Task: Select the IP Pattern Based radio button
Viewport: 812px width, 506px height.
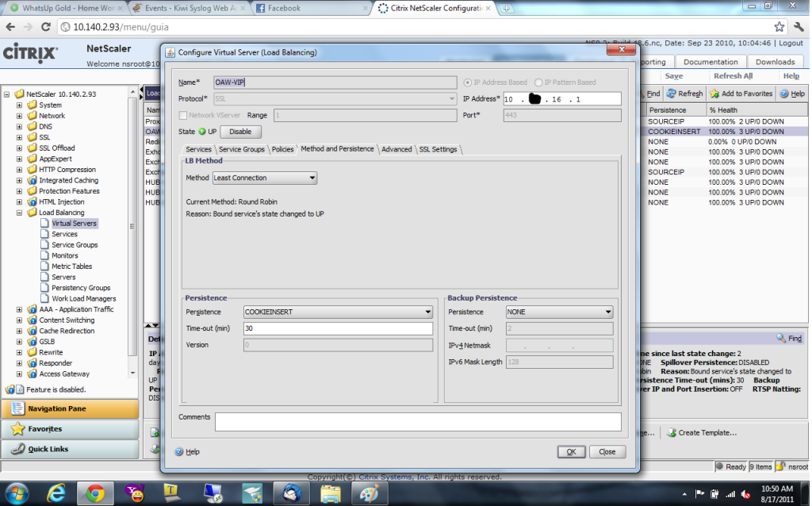Action: [538, 82]
